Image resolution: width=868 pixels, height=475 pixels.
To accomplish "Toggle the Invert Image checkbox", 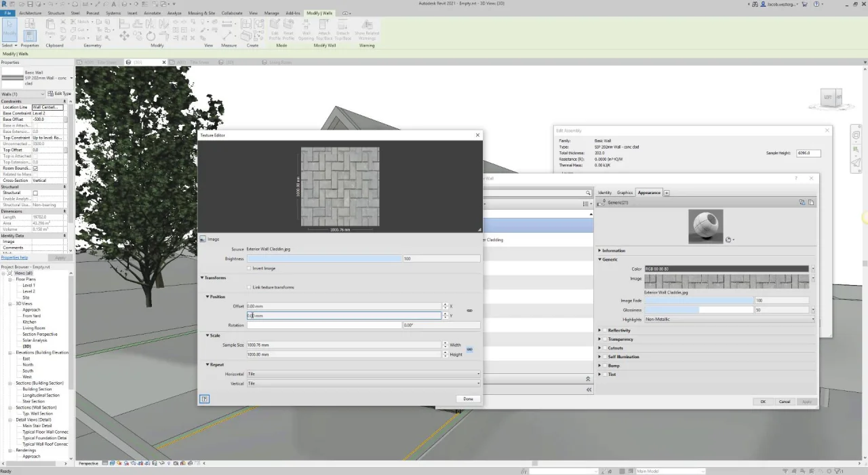I will coord(250,268).
